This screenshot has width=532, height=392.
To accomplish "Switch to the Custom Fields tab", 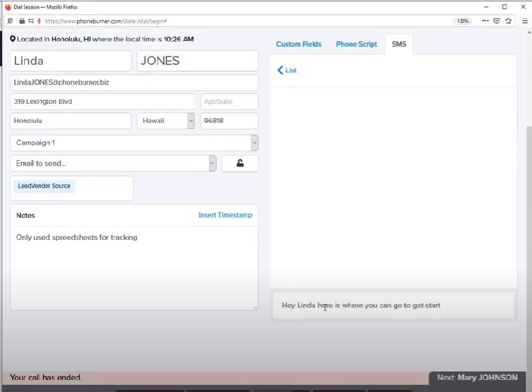I will pyautogui.click(x=299, y=44).
